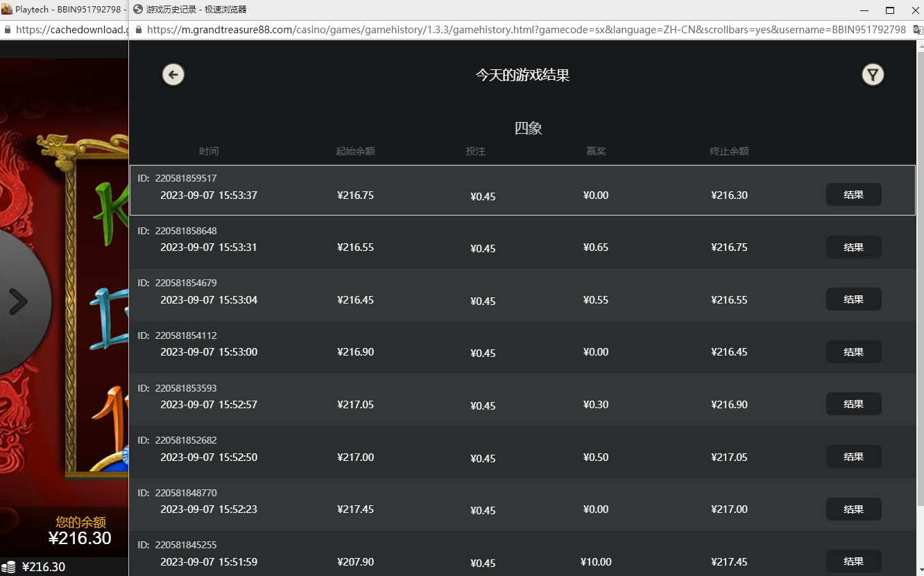This screenshot has height=576, width=924.
Task: Open the filter funnel icon
Action: (873, 75)
